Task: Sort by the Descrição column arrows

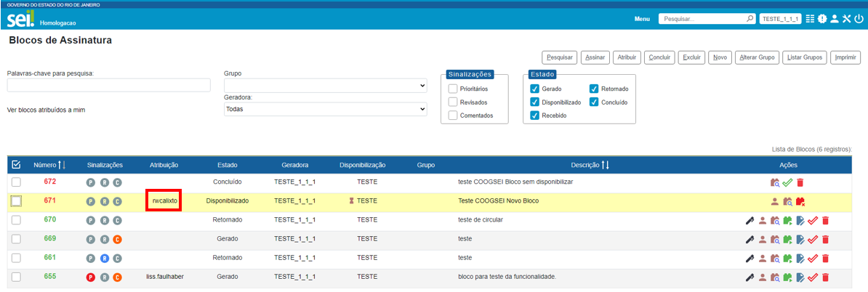Action: pyautogui.click(x=605, y=165)
